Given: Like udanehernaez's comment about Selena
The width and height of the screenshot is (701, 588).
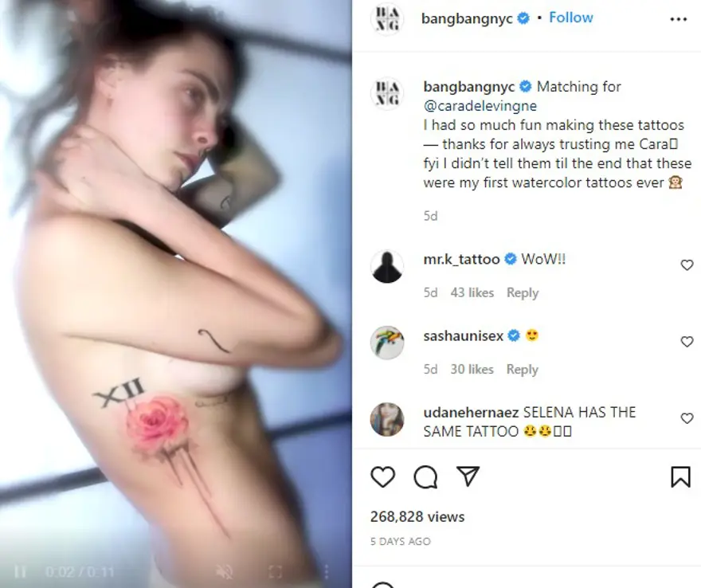Looking at the screenshot, I should pyautogui.click(x=687, y=418).
